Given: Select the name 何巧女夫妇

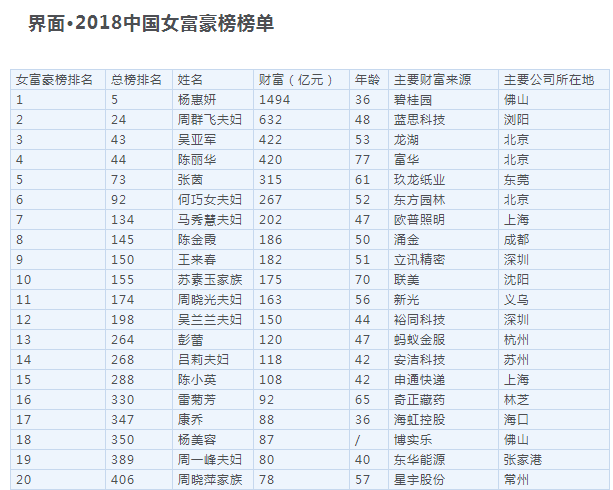Looking at the screenshot, I should 210,199.
